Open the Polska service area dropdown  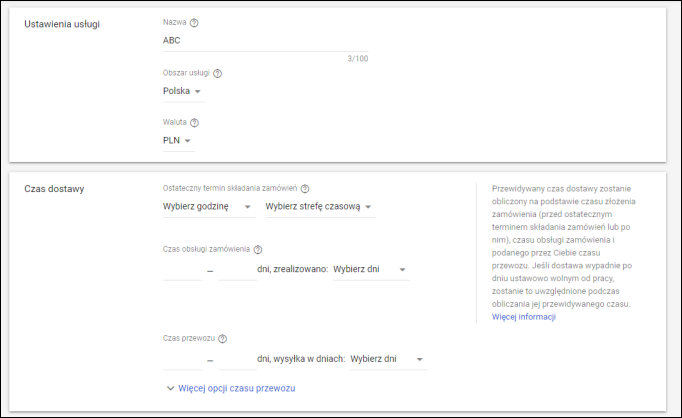183,91
